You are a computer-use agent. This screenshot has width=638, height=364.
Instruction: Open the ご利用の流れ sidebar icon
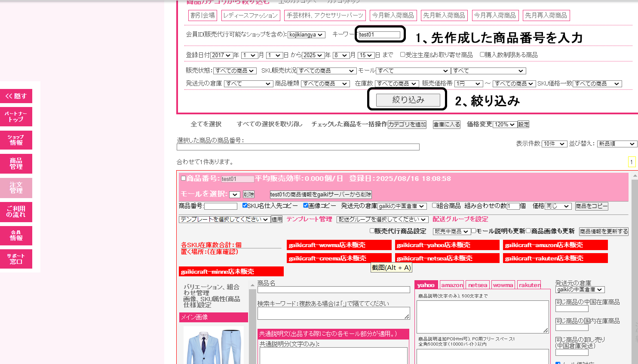[x=16, y=211]
